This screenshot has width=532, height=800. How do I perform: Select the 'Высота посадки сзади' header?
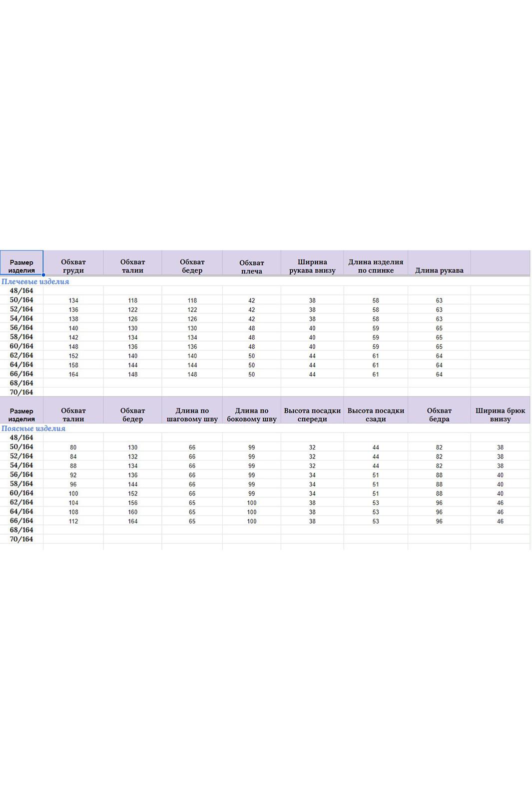(376, 414)
